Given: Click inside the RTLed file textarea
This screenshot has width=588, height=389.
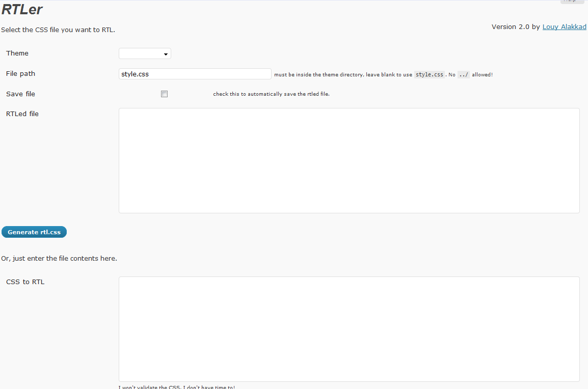Looking at the screenshot, I should (x=349, y=161).
